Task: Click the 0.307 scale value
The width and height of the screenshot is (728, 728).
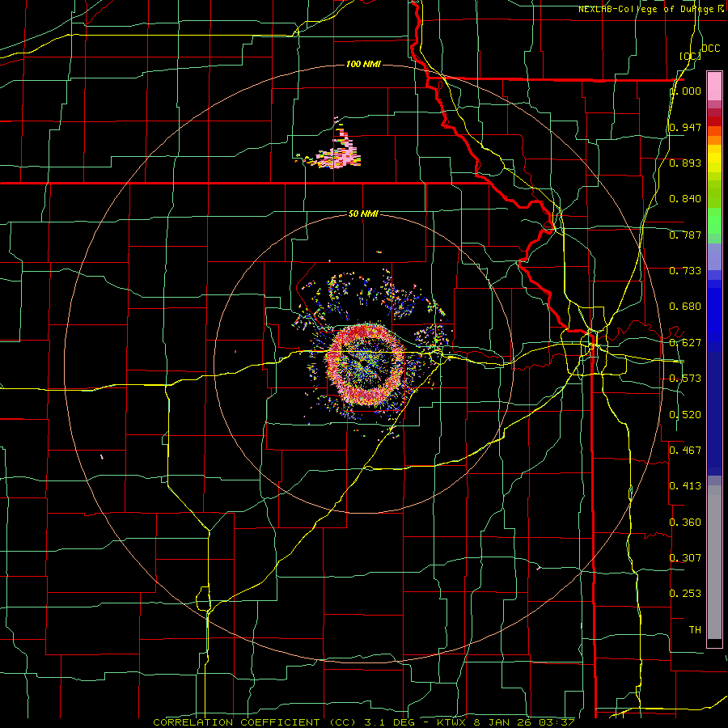Action: pyautogui.click(x=685, y=557)
